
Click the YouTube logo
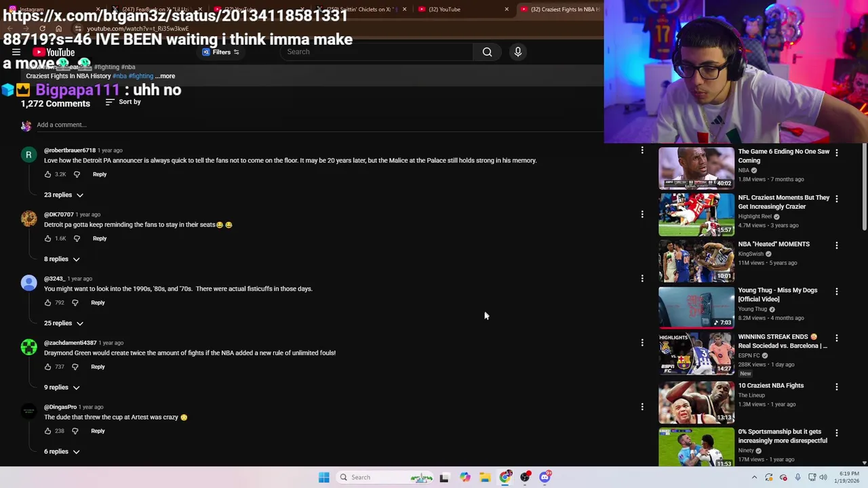coord(54,52)
